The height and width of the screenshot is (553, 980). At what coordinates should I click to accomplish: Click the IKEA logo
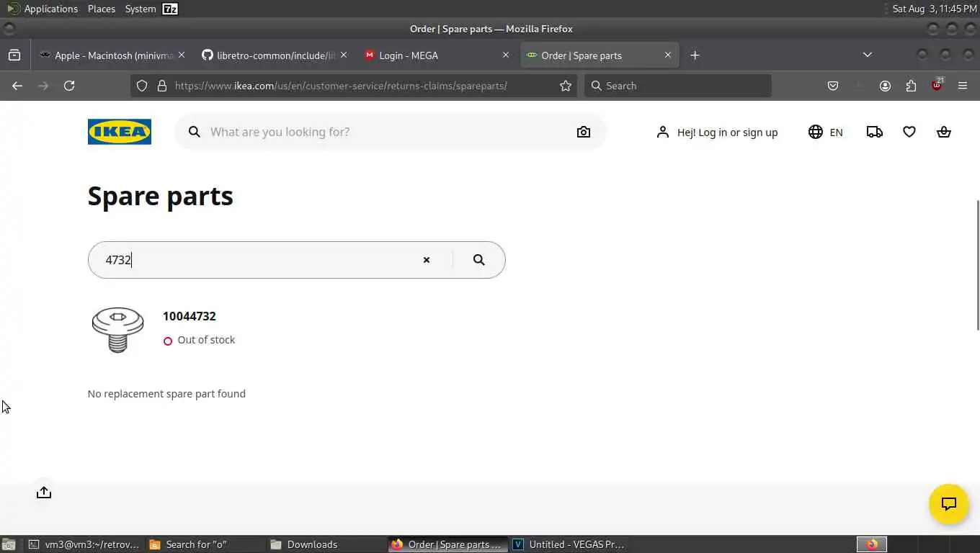120,132
